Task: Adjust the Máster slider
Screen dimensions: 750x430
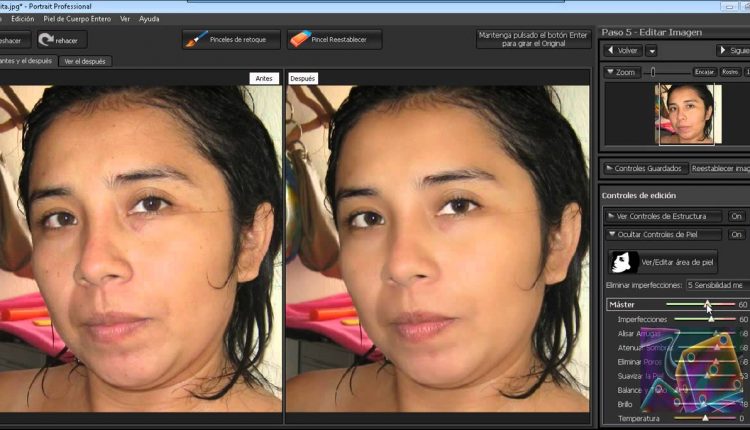Action: point(707,304)
